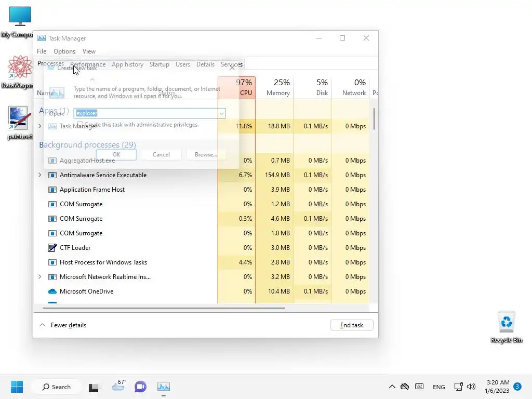Switch to the Services tab
This screenshot has height=399, width=532.
point(231,64)
